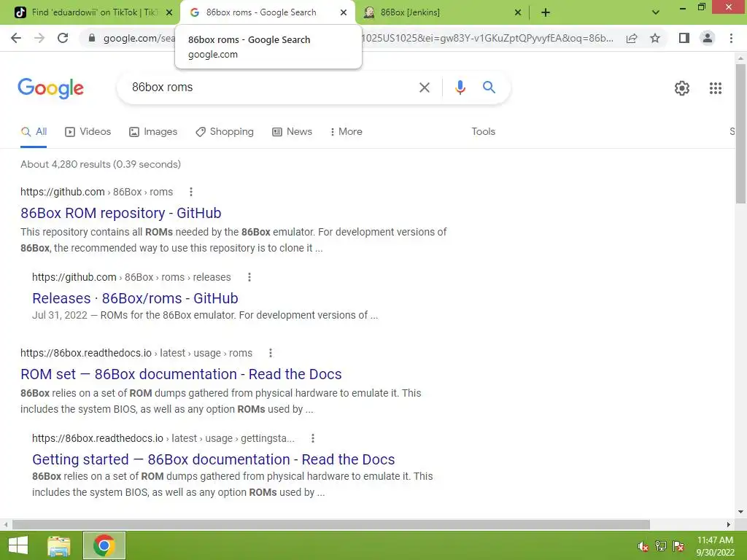Open the Windows Start menu
The image size is (747, 560).
tap(18, 545)
